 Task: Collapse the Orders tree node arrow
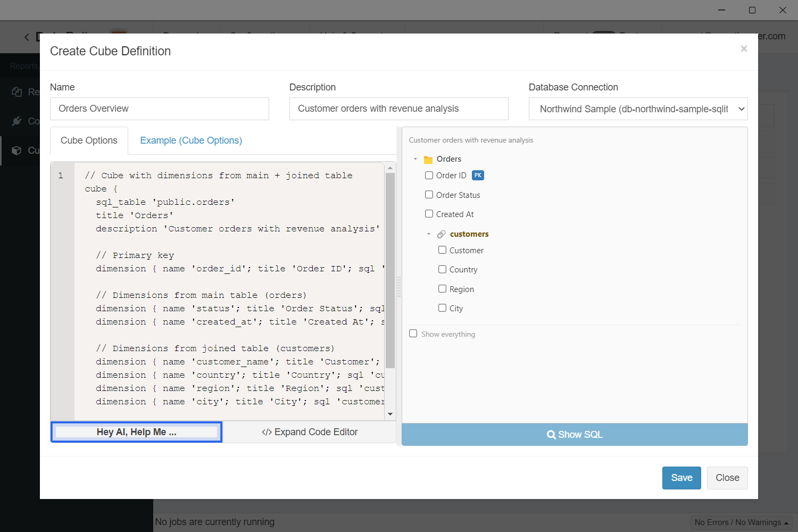pyautogui.click(x=415, y=159)
